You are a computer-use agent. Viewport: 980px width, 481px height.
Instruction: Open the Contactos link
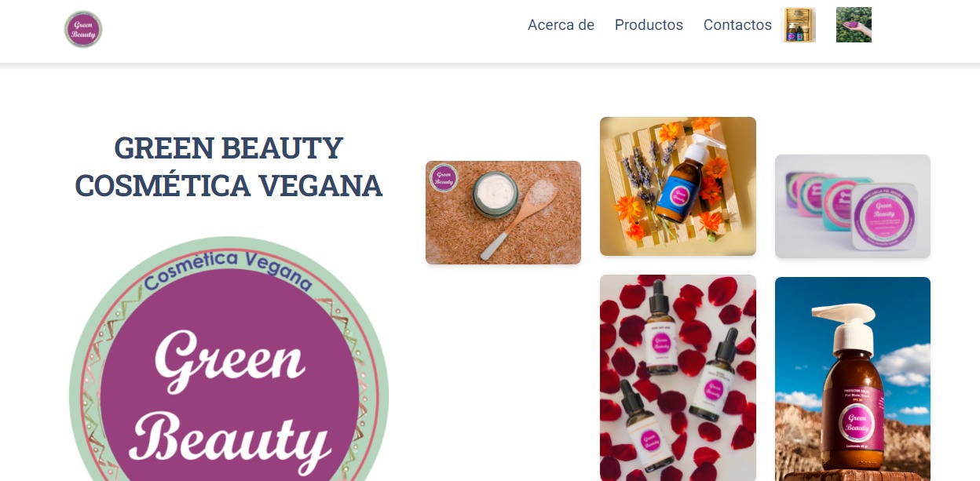tap(737, 25)
